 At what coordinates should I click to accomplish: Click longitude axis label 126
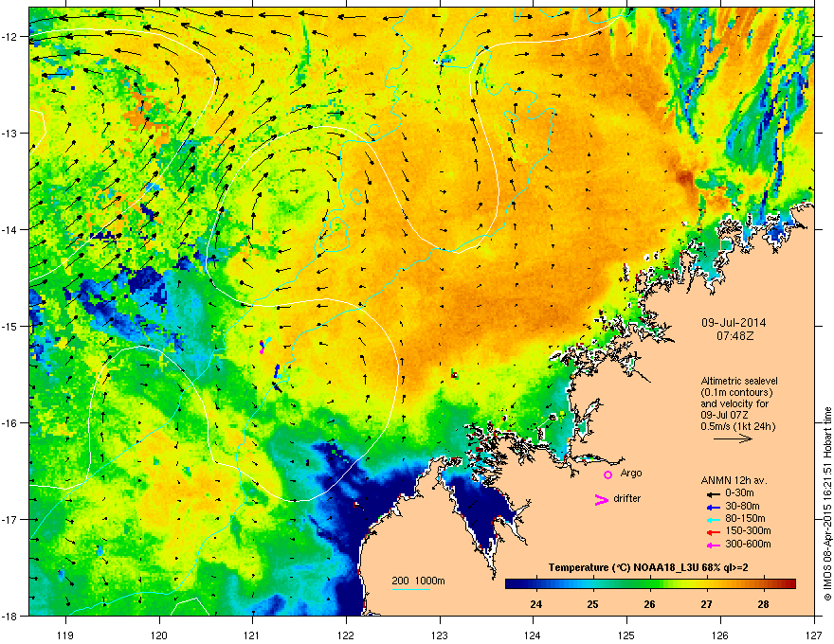click(x=720, y=635)
